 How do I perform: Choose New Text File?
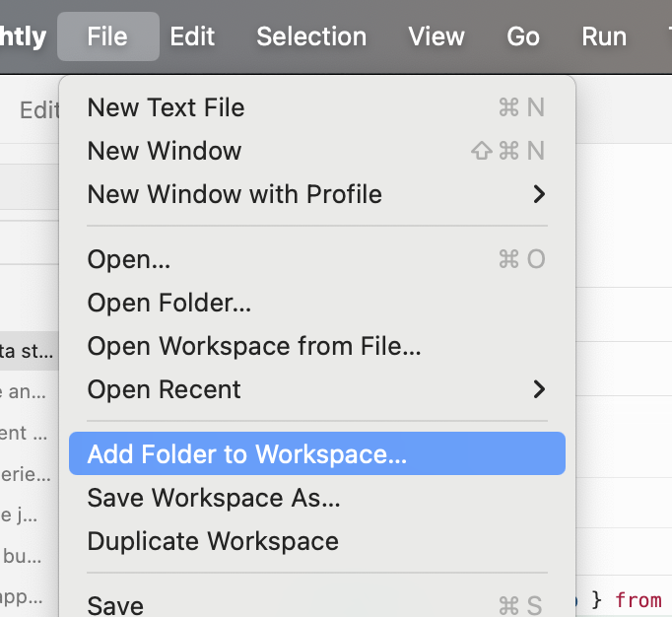[x=166, y=107]
